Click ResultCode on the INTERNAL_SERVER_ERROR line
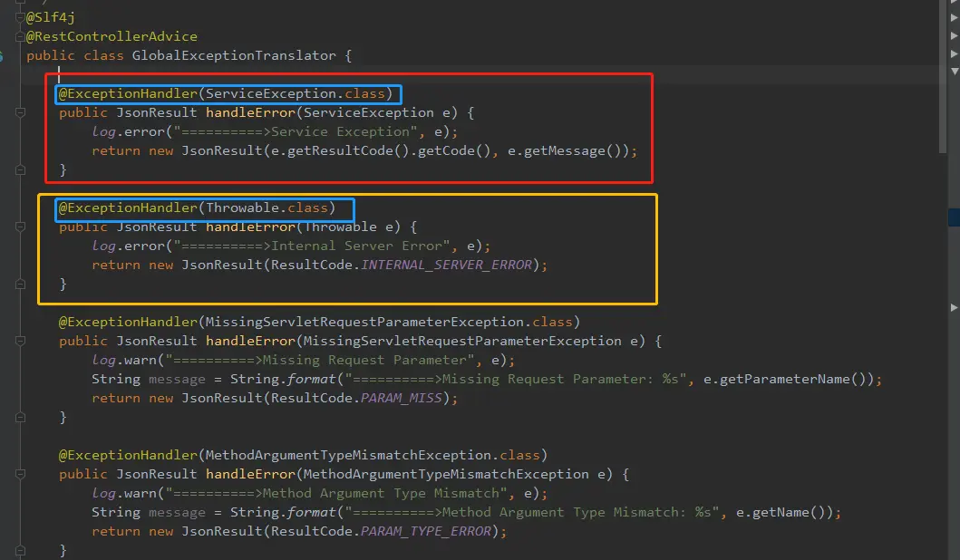Screen dimensions: 960x560 click(x=312, y=265)
